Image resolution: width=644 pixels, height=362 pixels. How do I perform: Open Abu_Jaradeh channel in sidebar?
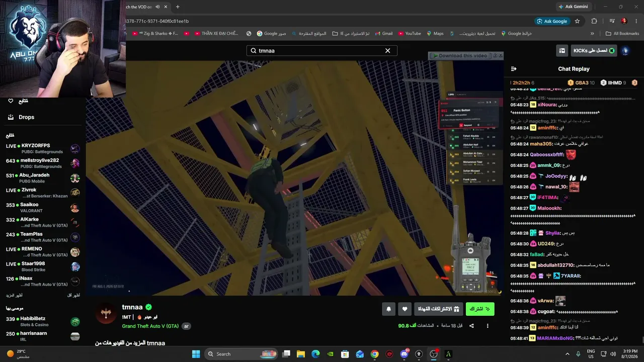click(43, 178)
